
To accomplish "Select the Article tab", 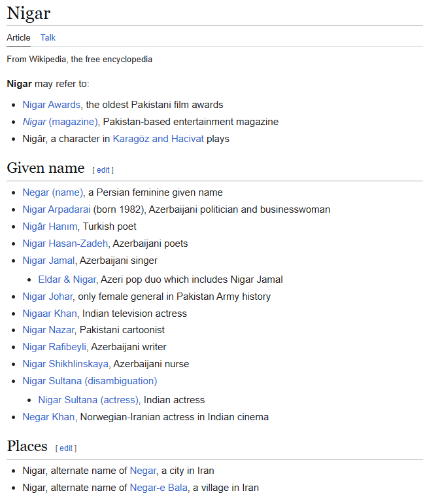I will [18, 37].
